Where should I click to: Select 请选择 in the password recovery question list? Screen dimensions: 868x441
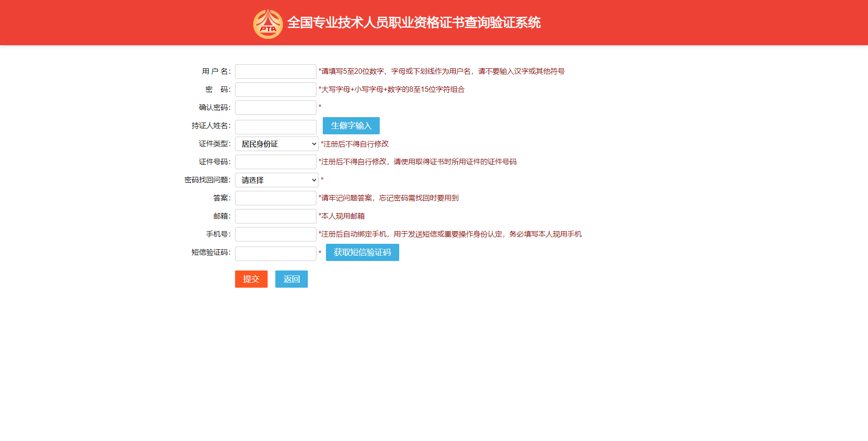[276, 180]
